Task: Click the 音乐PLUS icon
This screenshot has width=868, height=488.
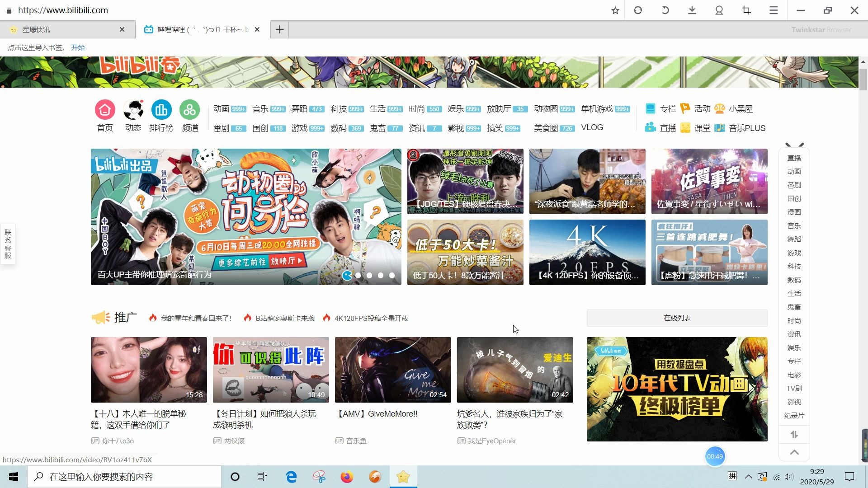Action: (x=720, y=128)
